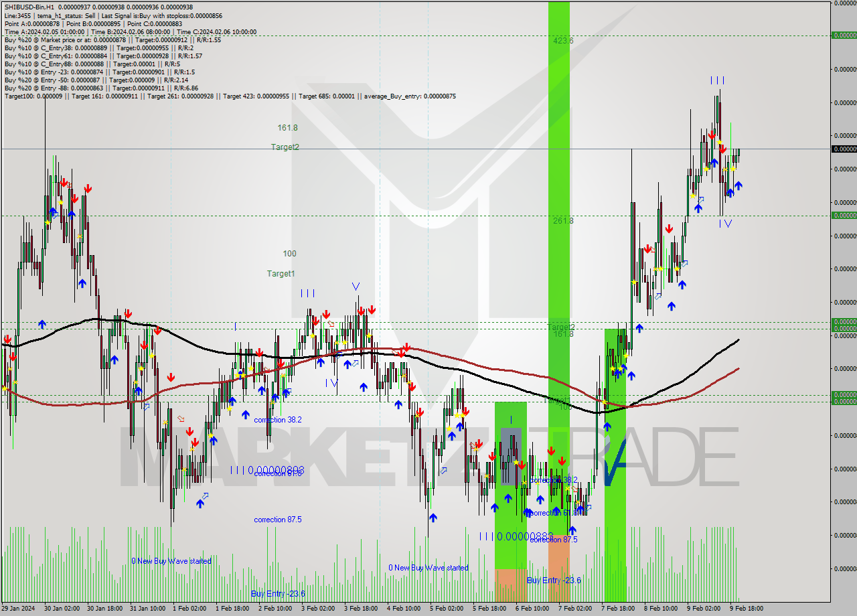857x616 pixels.
Task: Click the 261.8 Fibonacci level label
Action: (x=563, y=220)
